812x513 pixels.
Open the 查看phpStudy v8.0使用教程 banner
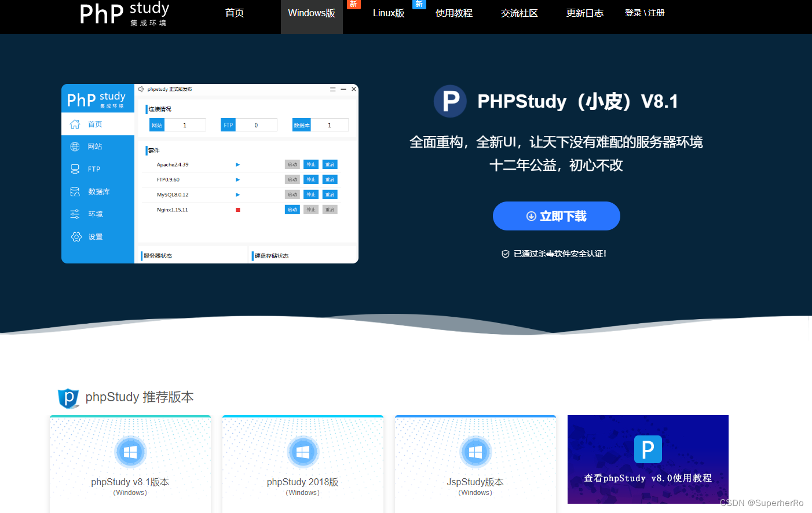(648, 460)
